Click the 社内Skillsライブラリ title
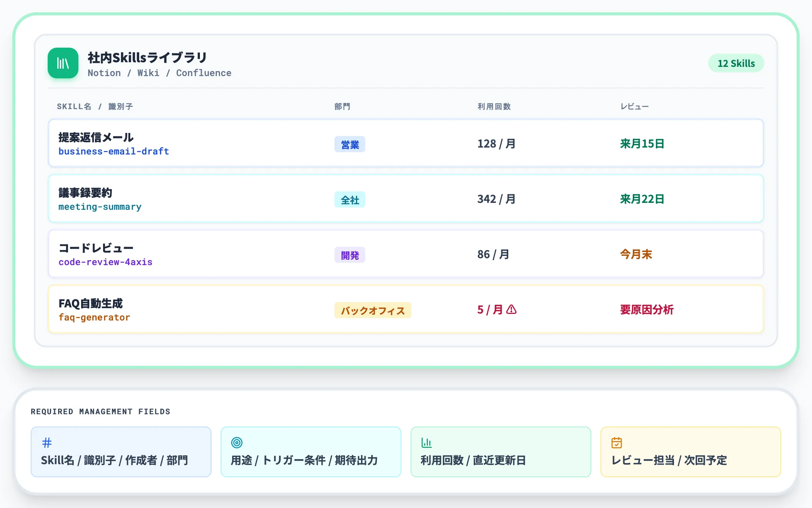Viewport: 812px width, 508px height. 148,58
